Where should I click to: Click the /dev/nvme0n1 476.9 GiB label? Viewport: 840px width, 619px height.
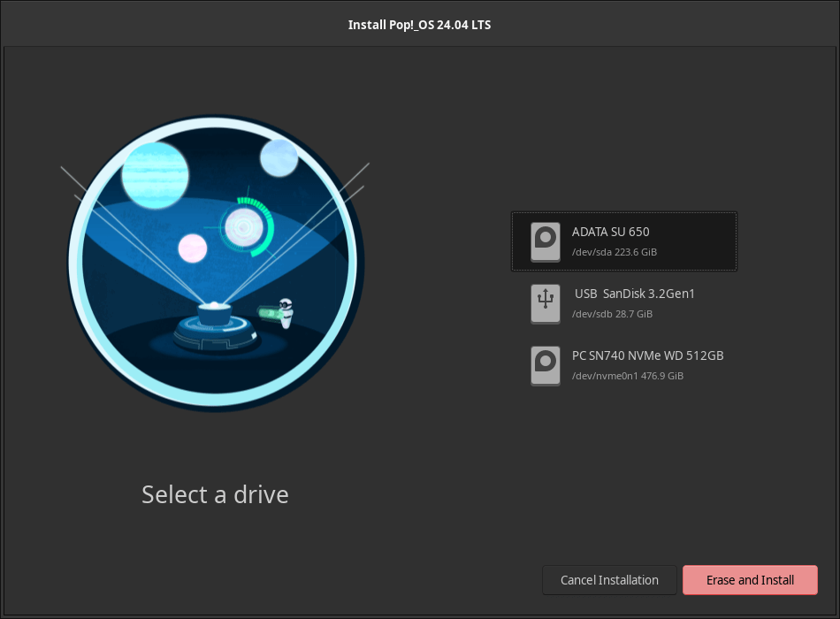point(627,376)
